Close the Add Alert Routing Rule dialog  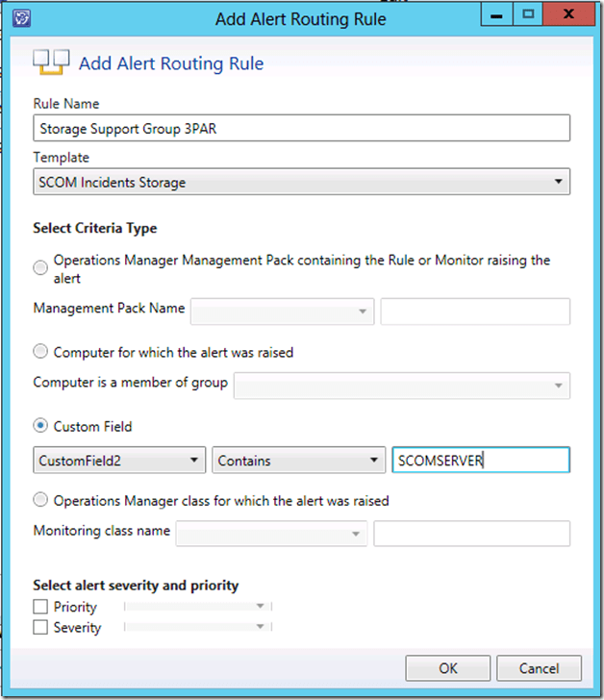[x=571, y=14]
